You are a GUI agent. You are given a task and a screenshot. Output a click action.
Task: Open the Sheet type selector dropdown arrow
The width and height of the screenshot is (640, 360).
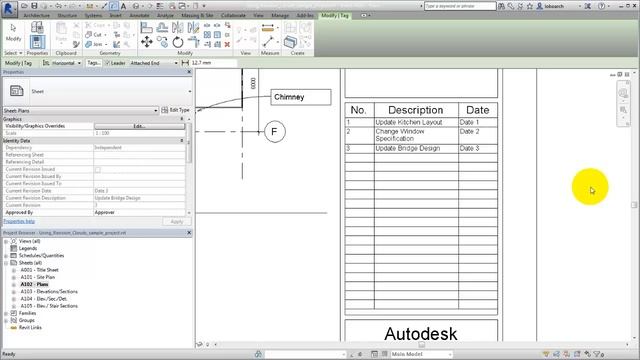[x=189, y=91]
